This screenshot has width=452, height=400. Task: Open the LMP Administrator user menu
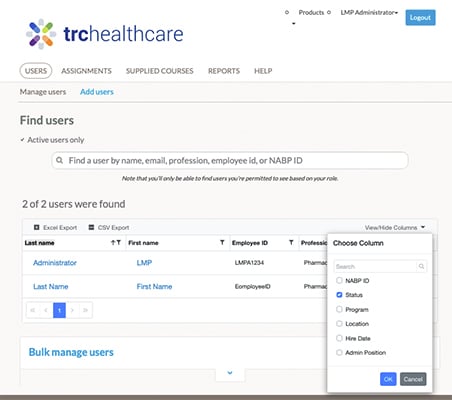tap(369, 12)
